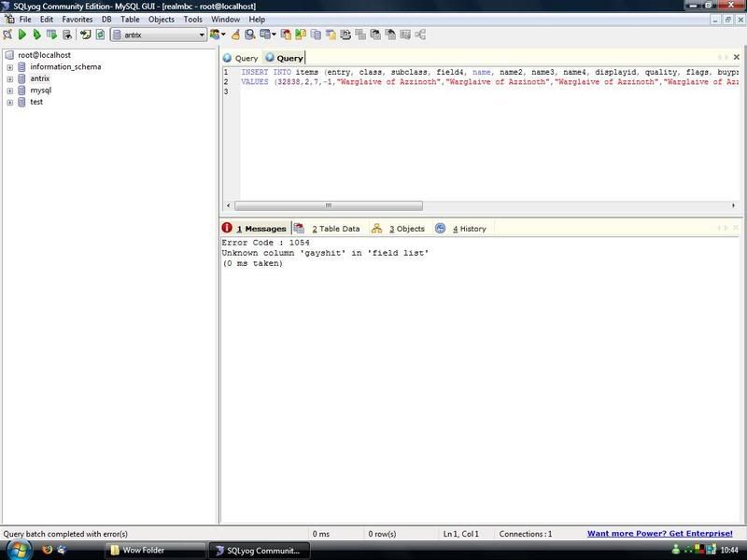Screen dimensions: 747x560
Task: Click inside the SQL query editor INSERT line
Action: [489, 72]
